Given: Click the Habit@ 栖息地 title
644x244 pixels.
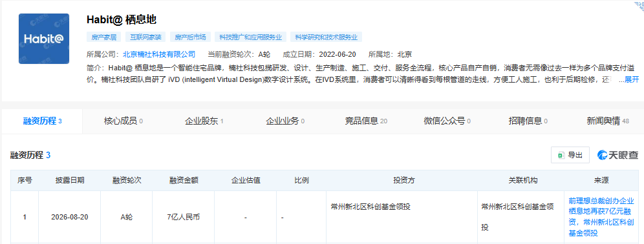Looking at the screenshot, I should pyautogui.click(x=121, y=19).
